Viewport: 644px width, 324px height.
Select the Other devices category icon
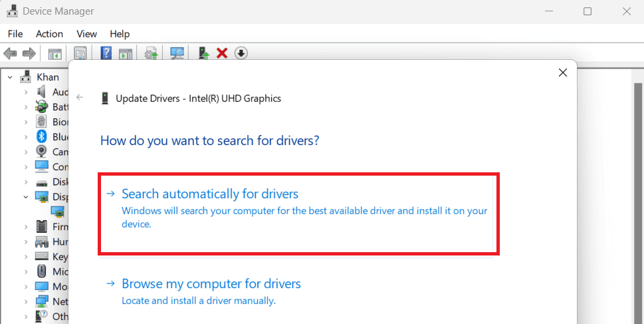pyautogui.click(x=41, y=316)
